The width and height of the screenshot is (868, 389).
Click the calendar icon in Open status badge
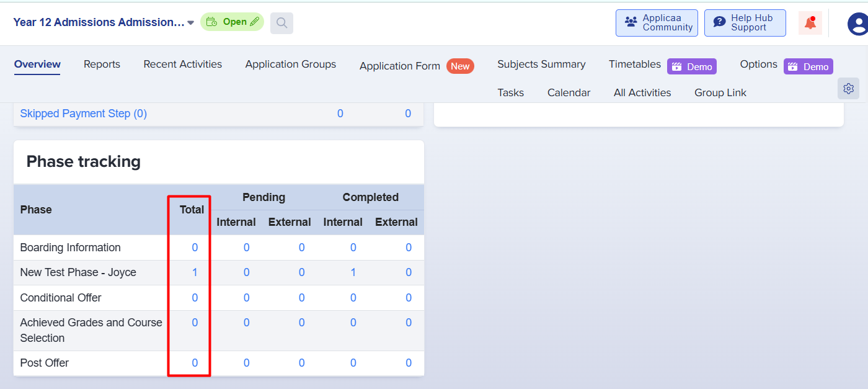[211, 22]
